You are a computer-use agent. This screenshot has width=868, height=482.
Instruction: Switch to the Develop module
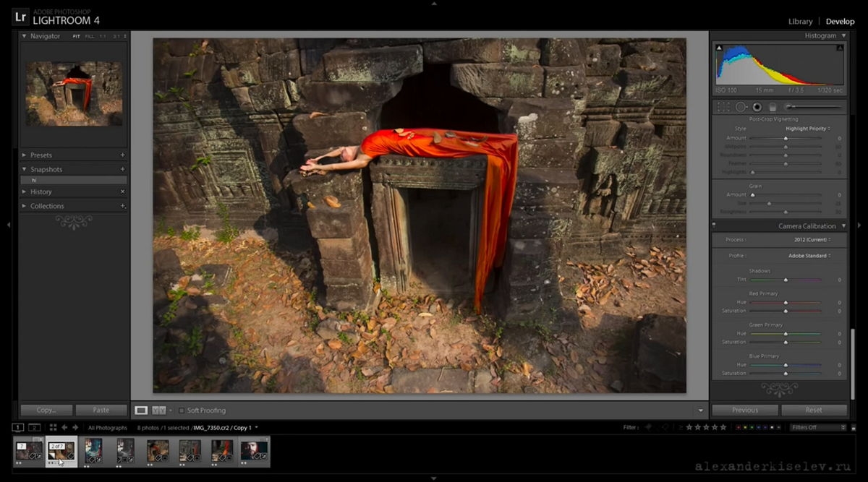point(840,22)
